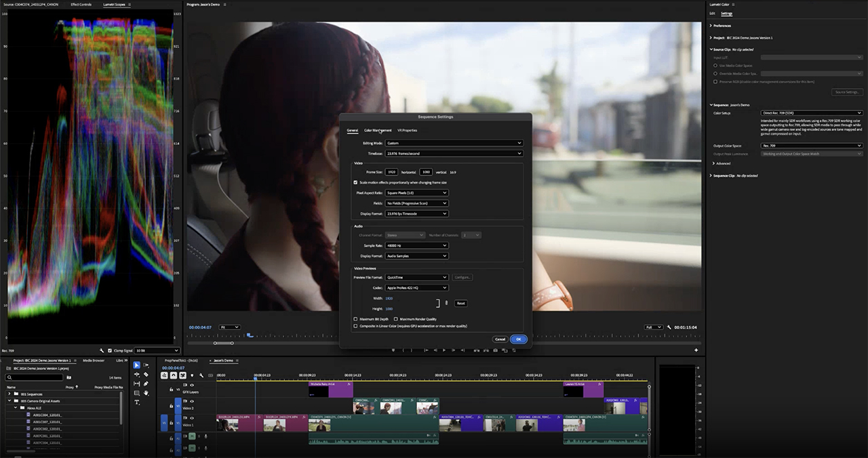Click the OK button

pyautogui.click(x=518, y=339)
